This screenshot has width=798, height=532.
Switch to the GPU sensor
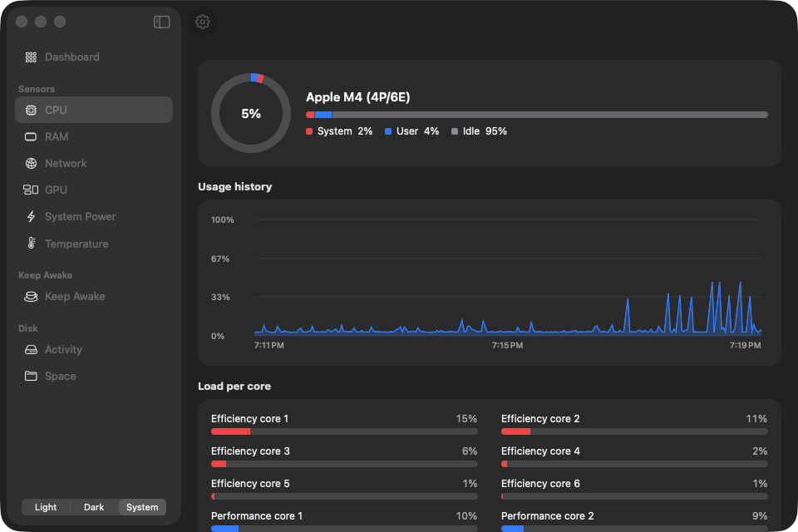(x=94, y=190)
